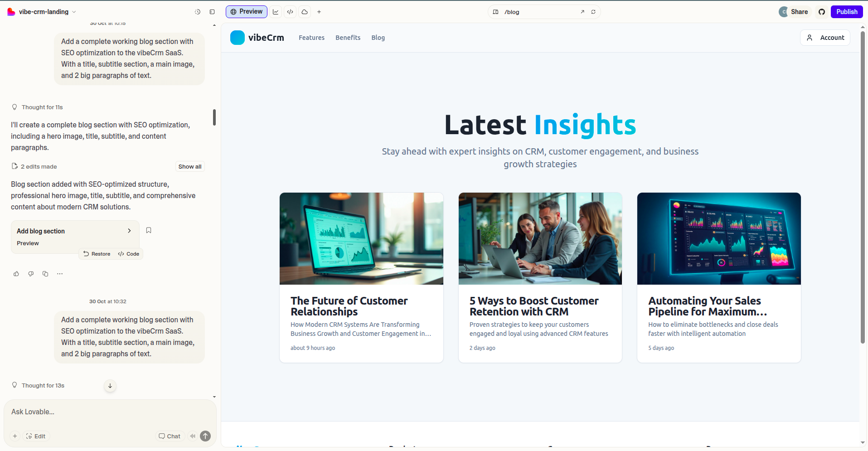Open the analytics chart icon

pyautogui.click(x=276, y=12)
